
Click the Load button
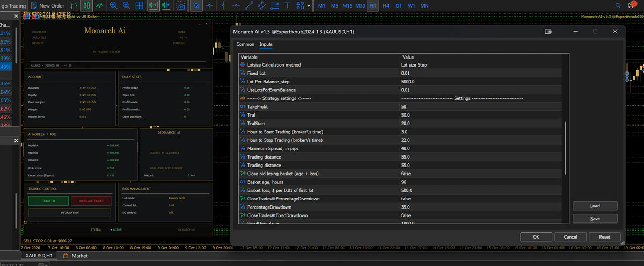595,206
